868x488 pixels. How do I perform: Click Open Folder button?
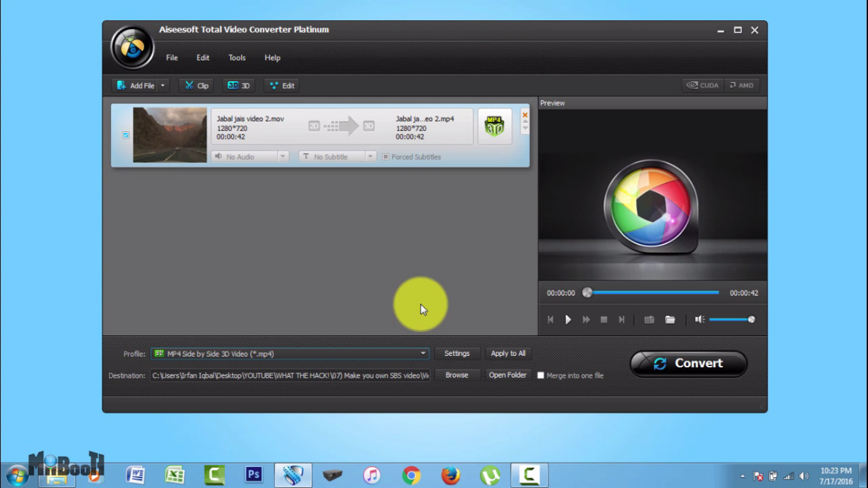(x=508, y=376)
